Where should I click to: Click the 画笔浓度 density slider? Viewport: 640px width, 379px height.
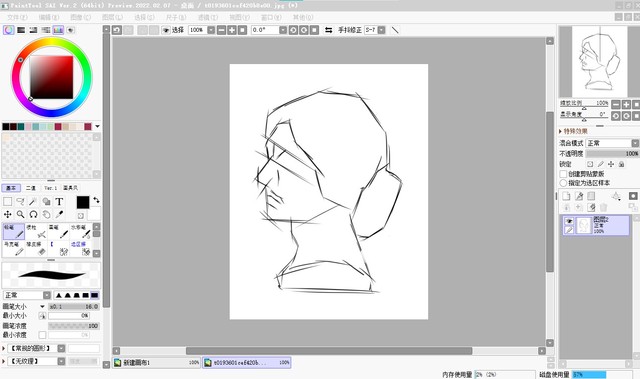coord(74,326)
